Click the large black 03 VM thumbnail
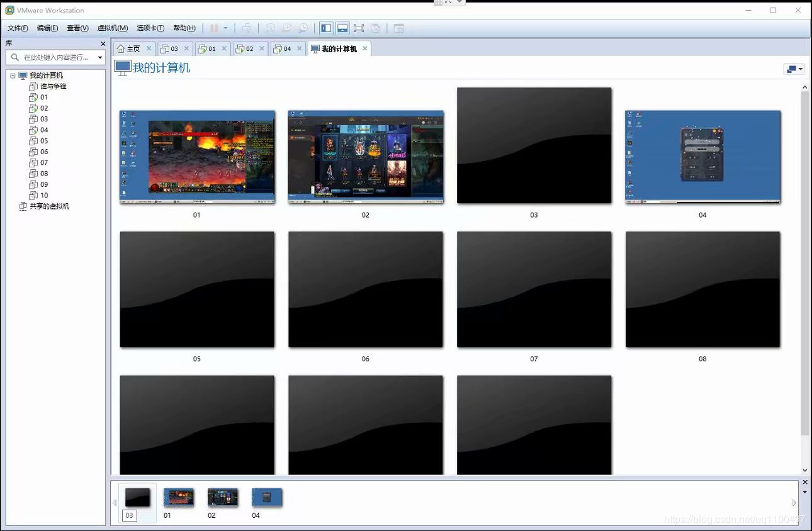812x531 pixels. point(534,145)
